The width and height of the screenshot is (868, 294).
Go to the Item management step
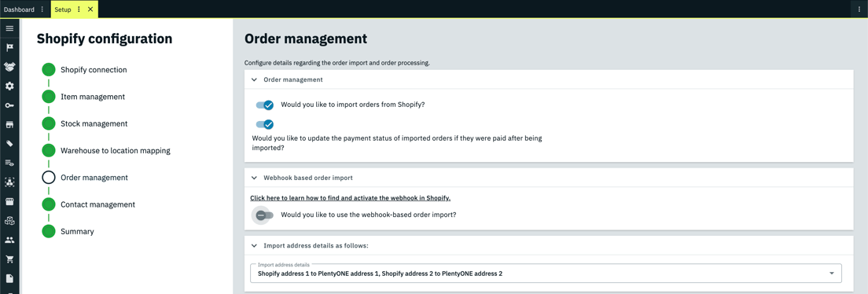pyautogui.click(x=93, y=97)
